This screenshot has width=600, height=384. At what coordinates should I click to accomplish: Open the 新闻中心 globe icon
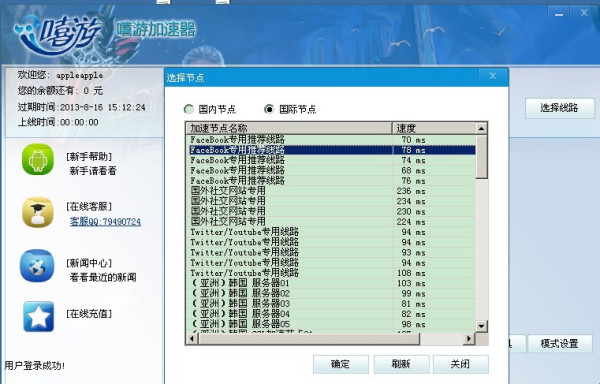[37, 265]
